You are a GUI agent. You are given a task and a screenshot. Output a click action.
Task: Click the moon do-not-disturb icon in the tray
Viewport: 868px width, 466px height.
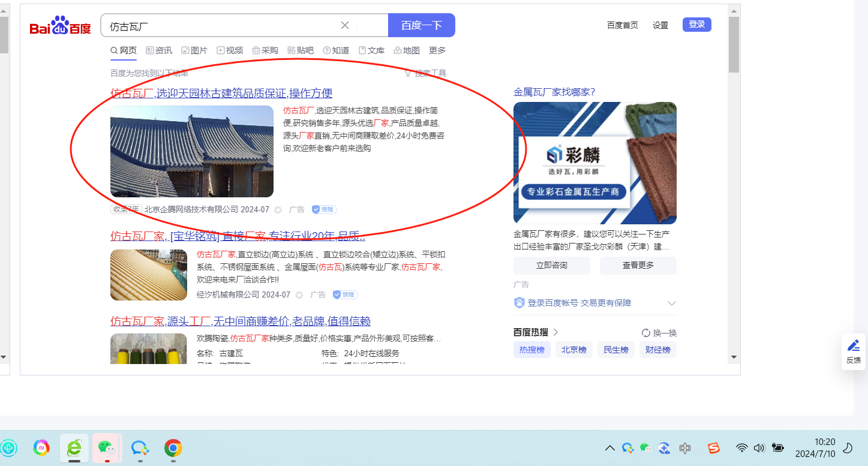848,448
